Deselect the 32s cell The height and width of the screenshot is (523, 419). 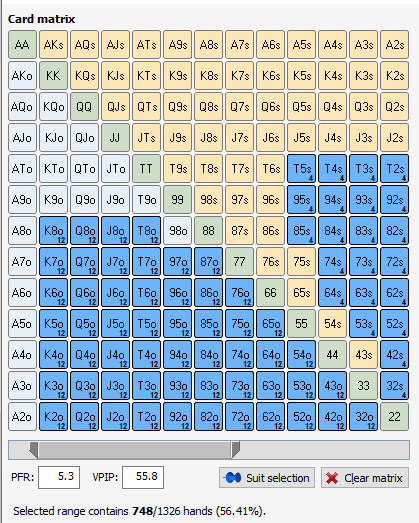coord(395,386)
